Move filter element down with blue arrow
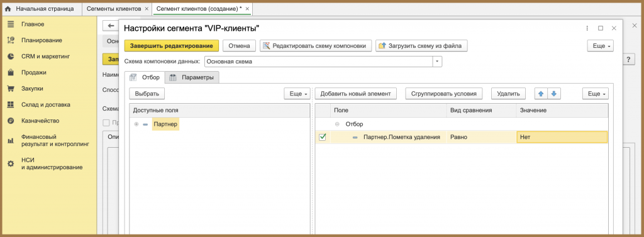The image size is (644, 237). pos(553,94)
